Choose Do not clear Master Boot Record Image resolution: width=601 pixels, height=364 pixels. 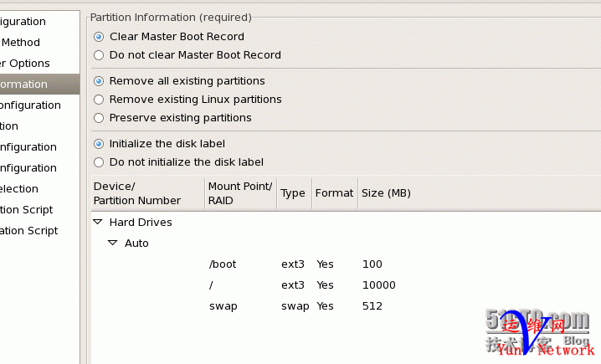(100, 55)
